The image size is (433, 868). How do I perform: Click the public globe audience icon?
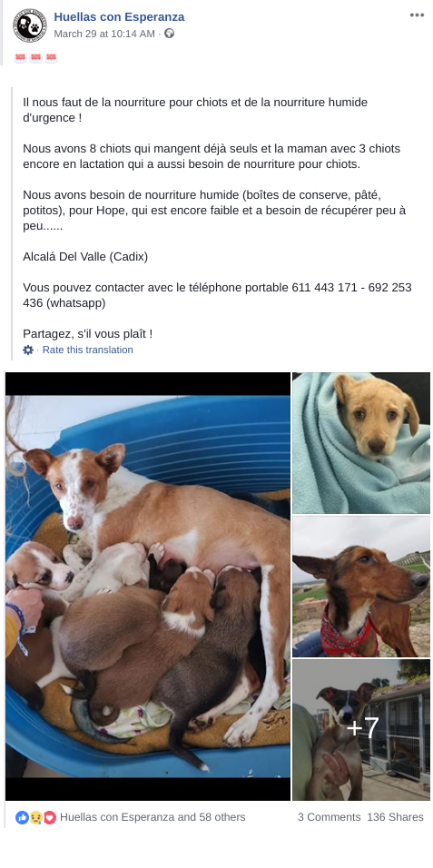click(170, 34)
